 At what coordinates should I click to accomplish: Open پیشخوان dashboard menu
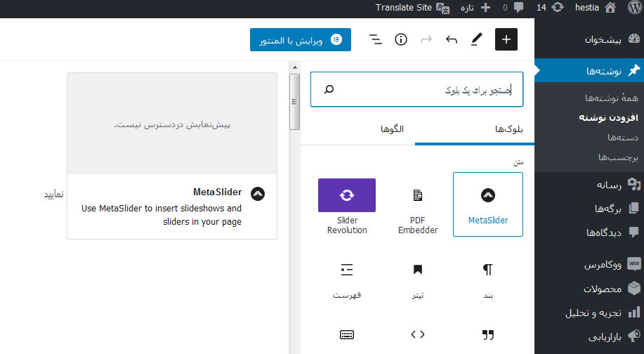589,39
